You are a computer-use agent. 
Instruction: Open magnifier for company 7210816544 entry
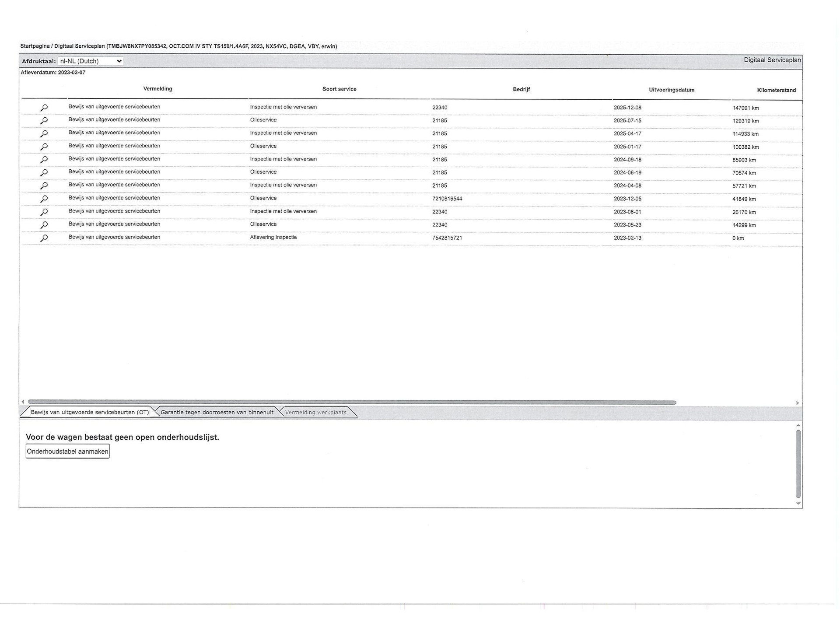tap(44, 199)
